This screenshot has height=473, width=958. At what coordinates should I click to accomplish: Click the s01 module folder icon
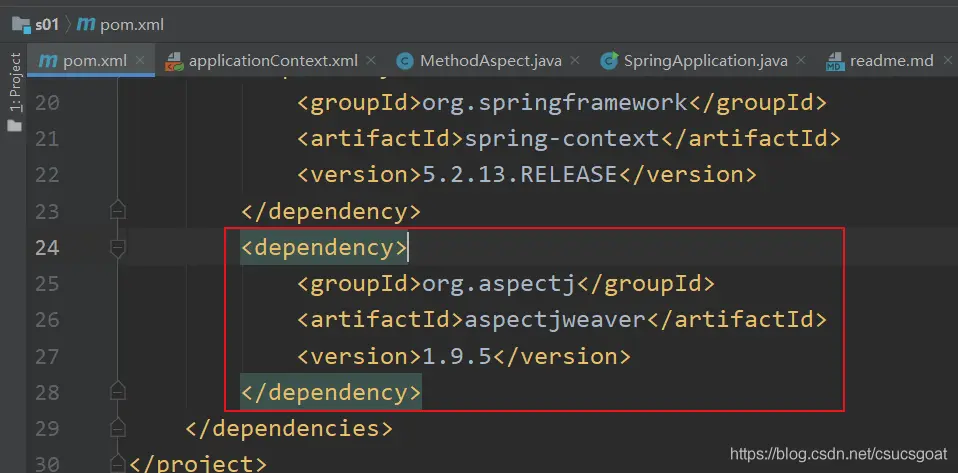(21, 24)
